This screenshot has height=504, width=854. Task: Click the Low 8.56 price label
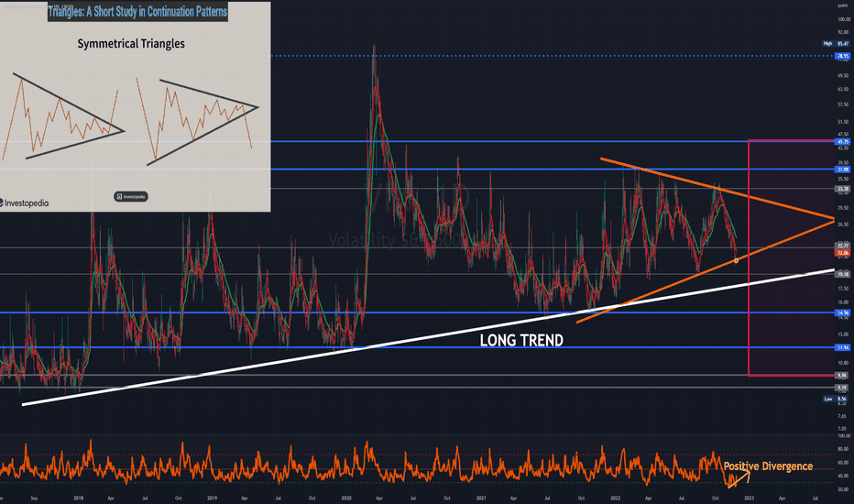coord(836,399)
